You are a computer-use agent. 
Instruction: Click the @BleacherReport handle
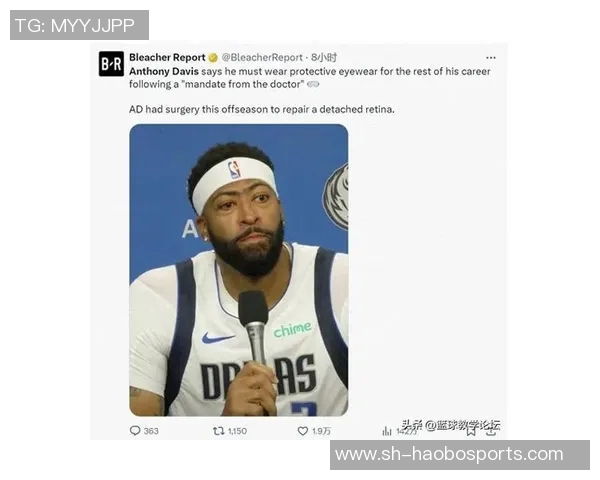pyautogui.click(x=262, y=57)
